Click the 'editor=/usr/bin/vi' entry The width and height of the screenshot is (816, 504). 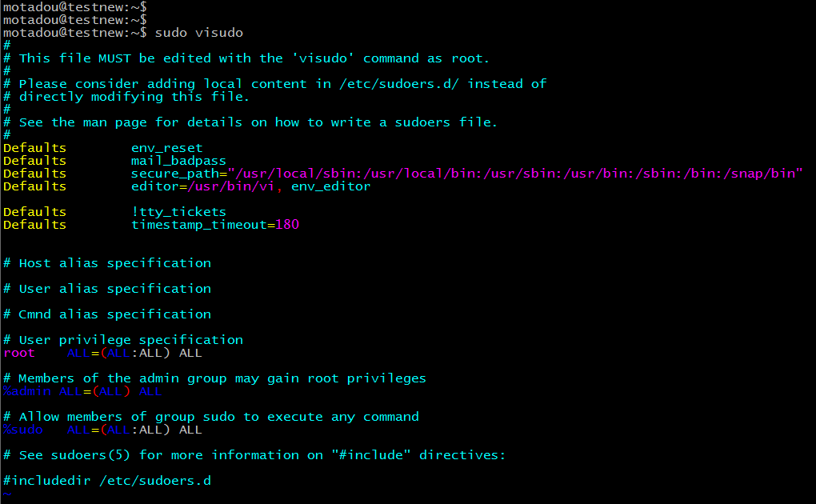206,186
